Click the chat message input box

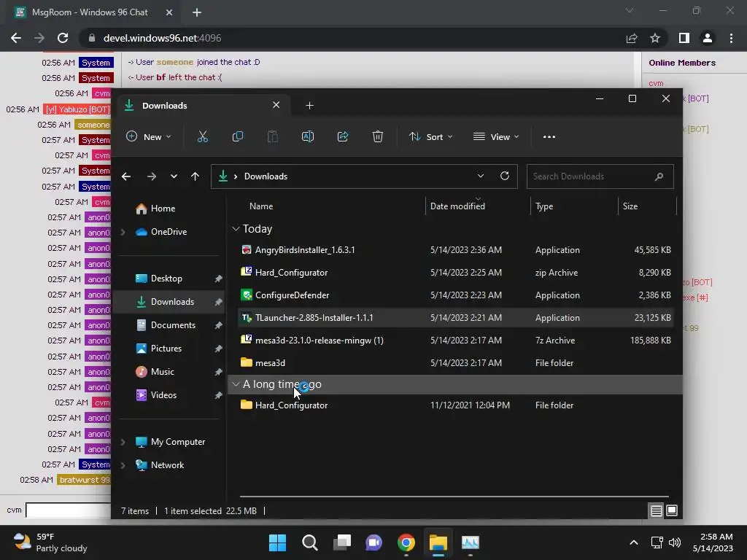click(68, 510)
